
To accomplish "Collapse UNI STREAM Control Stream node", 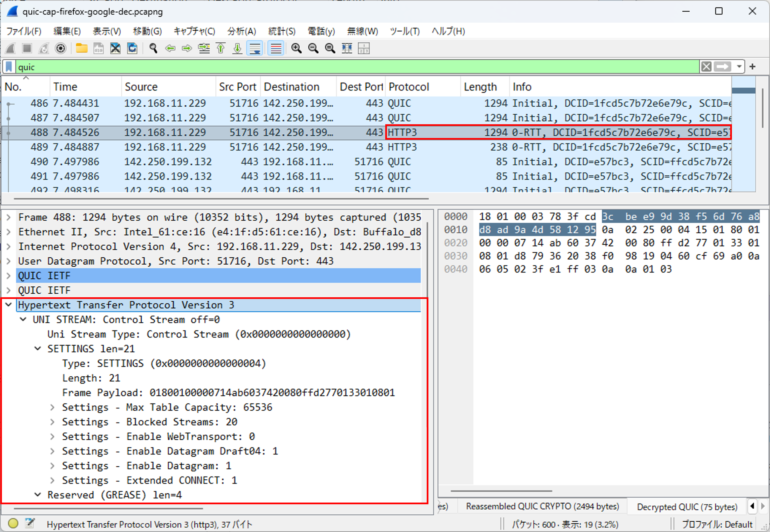I will click(x=23, y=319).
